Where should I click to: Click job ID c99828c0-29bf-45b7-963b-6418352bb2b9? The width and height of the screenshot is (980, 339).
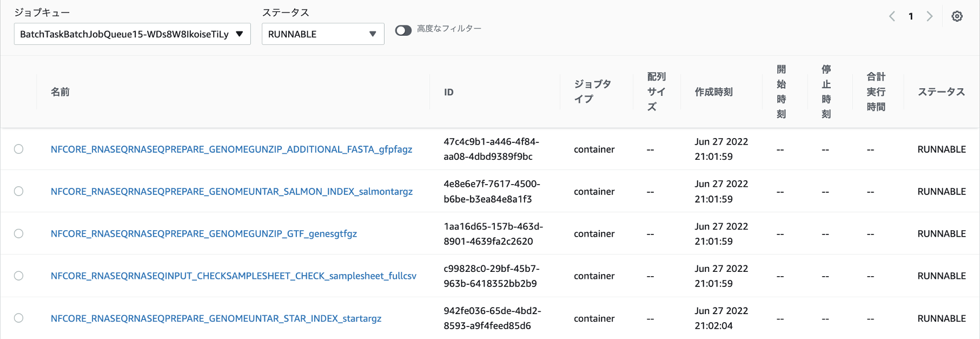click(492, 276)
